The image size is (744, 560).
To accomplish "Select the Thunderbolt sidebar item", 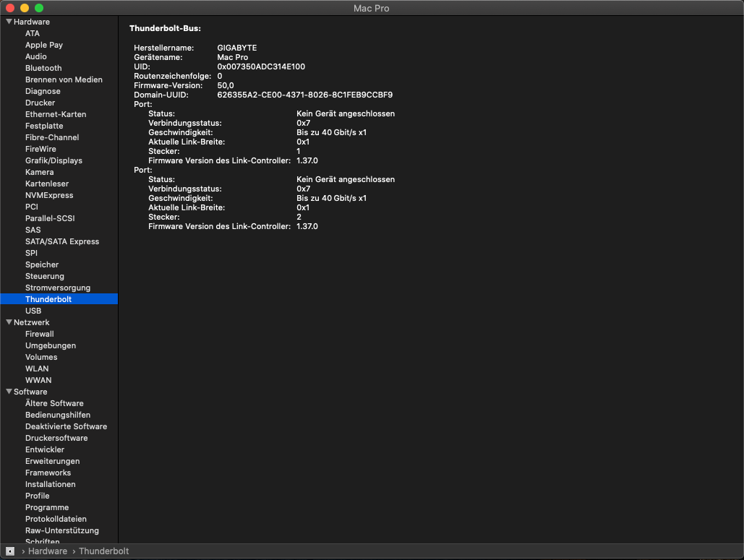I will coord(48,299).
